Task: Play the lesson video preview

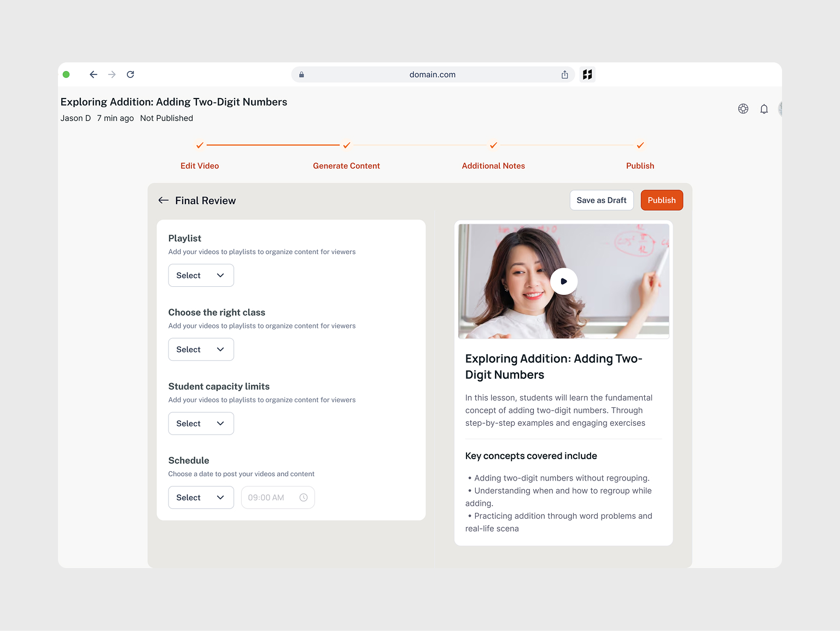Action: 563,281
